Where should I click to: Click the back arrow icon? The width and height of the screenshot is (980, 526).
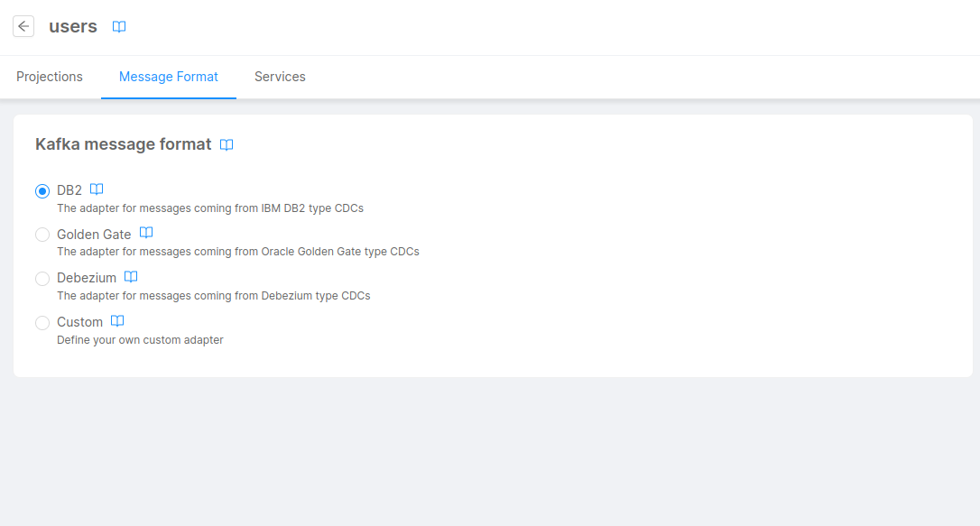(23, 25)
